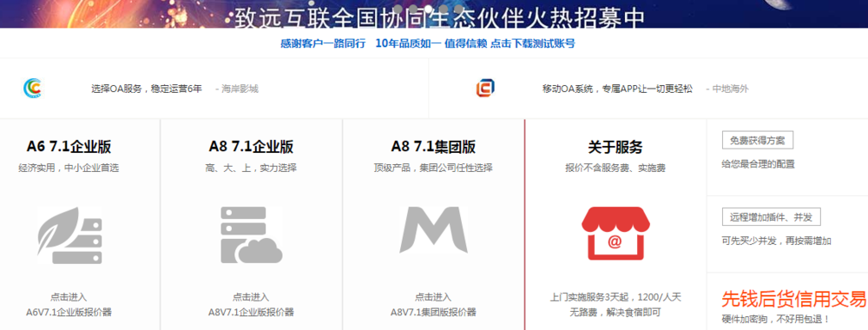Open the A8 企业版 cloud server icon
This screenshot has width=868, height=330.
(x=252, y=235)
